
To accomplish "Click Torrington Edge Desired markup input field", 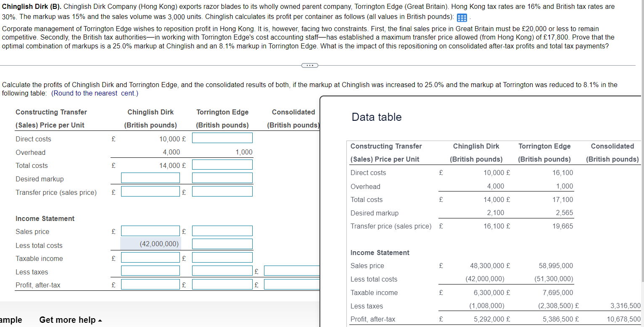I will tap(222, 178).
